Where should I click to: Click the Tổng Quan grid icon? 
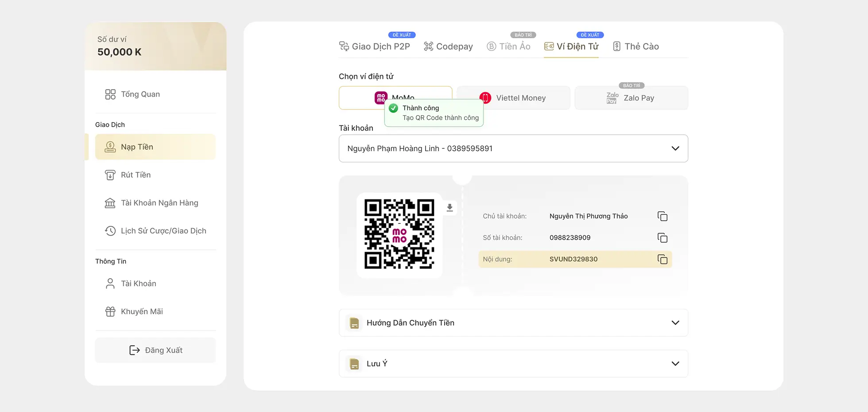click(110, 94)
